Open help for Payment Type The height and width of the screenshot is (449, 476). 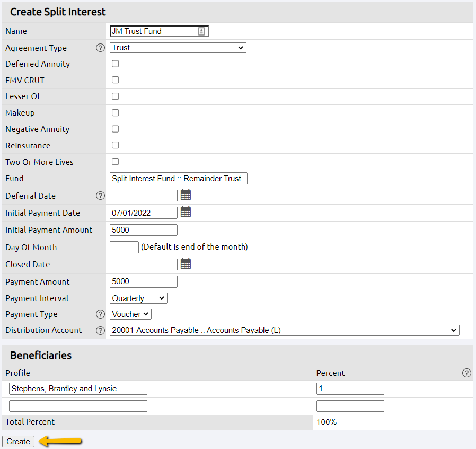point(101,314)
